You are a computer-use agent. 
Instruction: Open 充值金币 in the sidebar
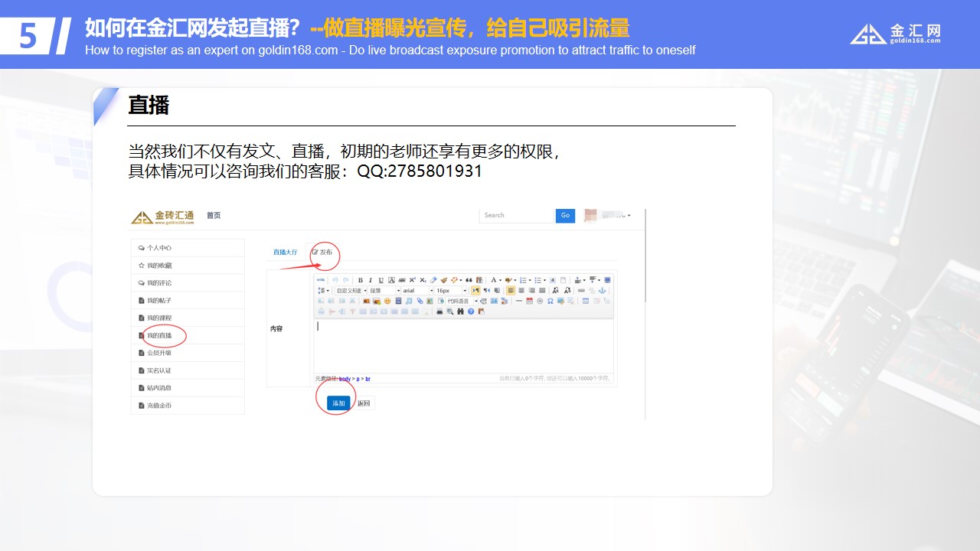(x=188, y=406)
